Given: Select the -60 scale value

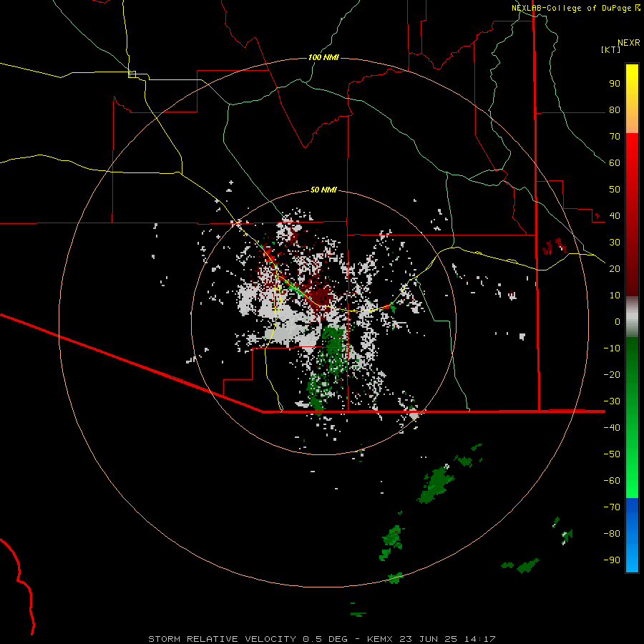Looking at the screenshot, I should coord(612,481).
